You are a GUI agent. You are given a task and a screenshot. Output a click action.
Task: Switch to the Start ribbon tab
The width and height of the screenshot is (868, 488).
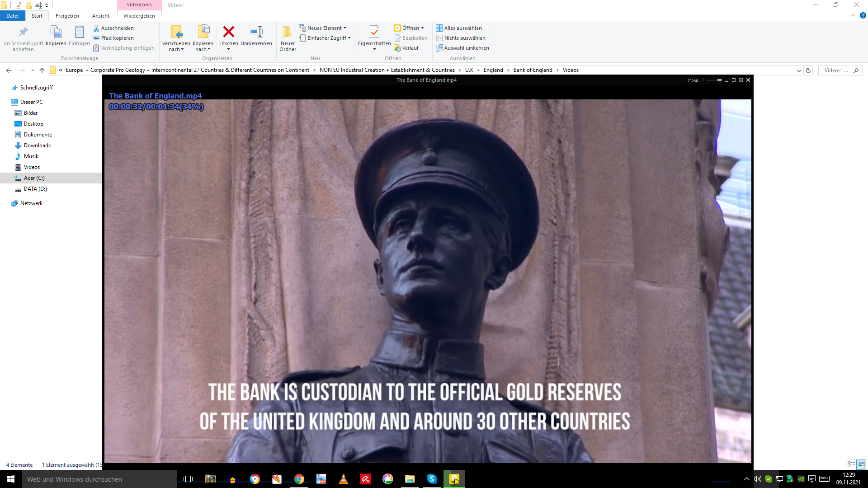tap(37, 16)
